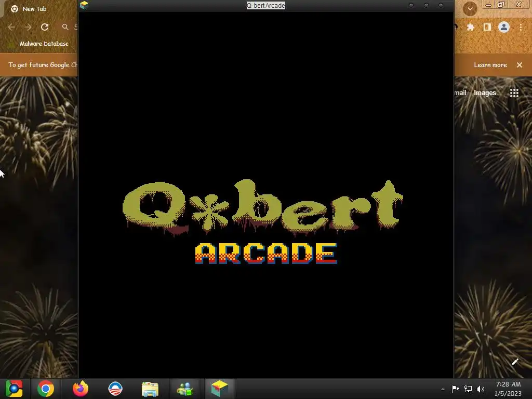Open the Messenger people icon in taskbar
Screen dimensions: 532x399
[x=185, y=389]
